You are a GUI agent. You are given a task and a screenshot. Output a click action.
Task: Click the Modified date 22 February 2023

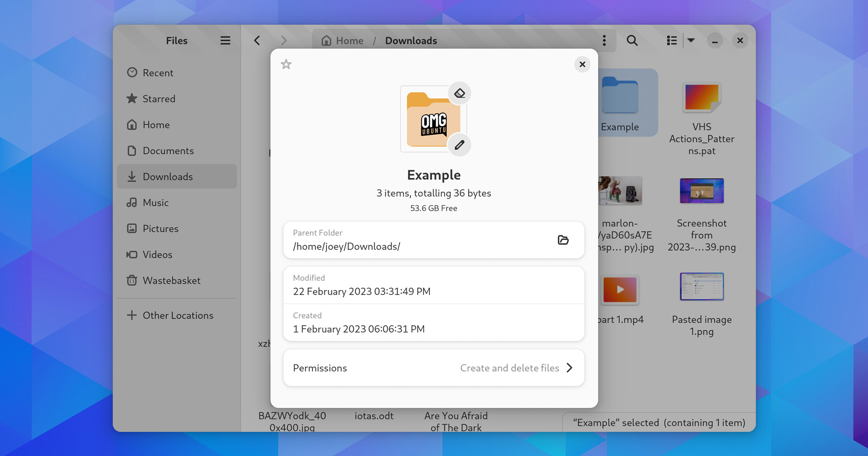click(362, 291)
